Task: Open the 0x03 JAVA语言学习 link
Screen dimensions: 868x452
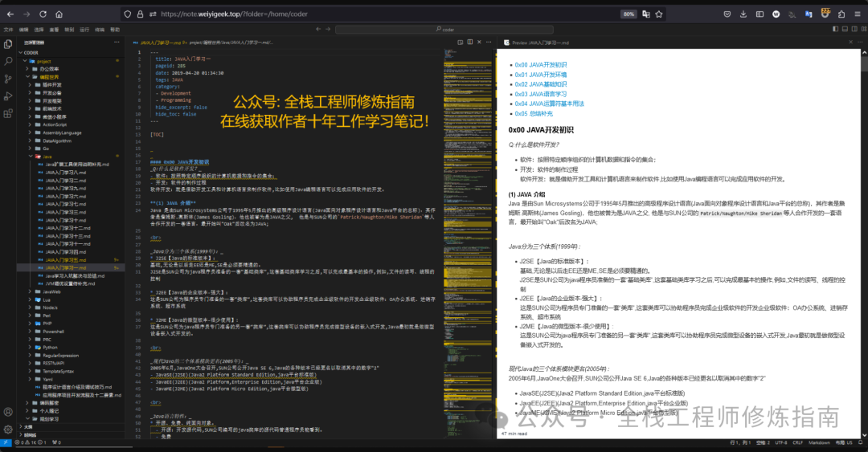Action: (540, 94)
